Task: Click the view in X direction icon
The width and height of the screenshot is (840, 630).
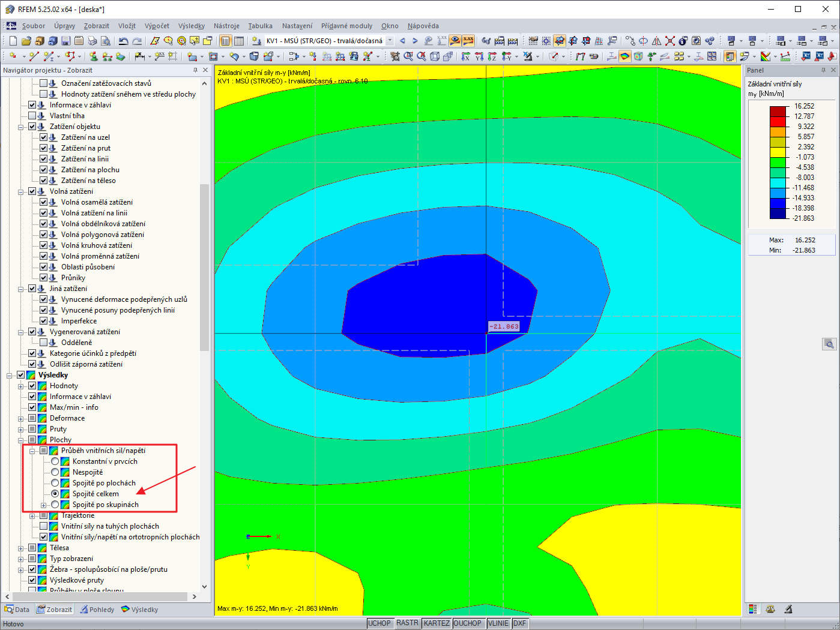Action: pyautogui.click(x=466, y=56)
